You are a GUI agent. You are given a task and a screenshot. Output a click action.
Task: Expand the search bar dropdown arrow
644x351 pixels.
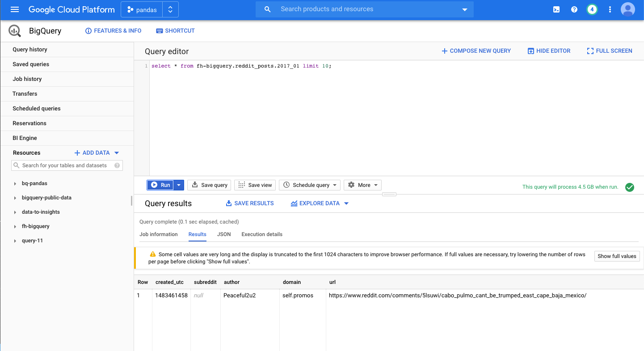click(464, 10)
